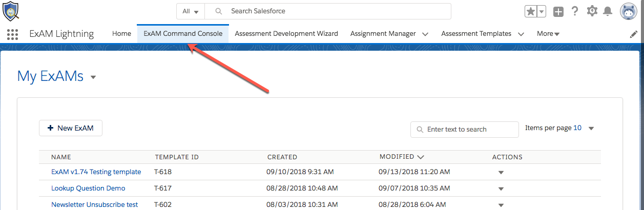Select created date 09/10/2018 9:31 AM

(x=300, y=172)
